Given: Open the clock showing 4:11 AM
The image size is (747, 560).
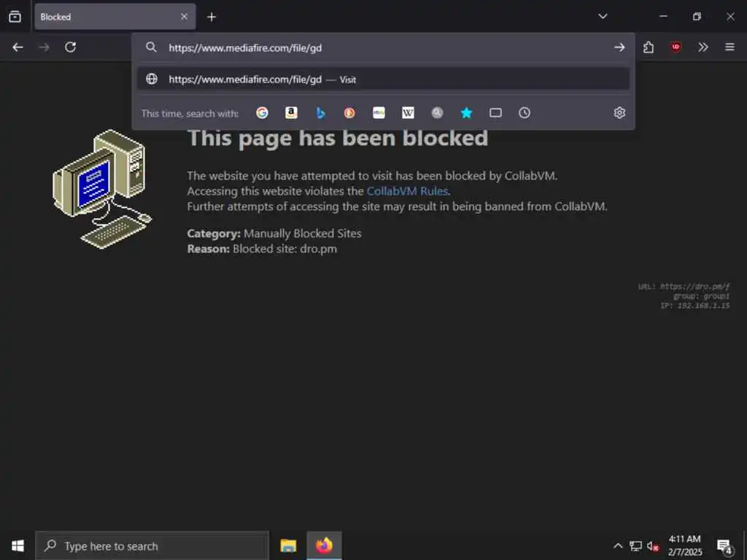Looking at the screenshot, I should [x=685, y=545].
